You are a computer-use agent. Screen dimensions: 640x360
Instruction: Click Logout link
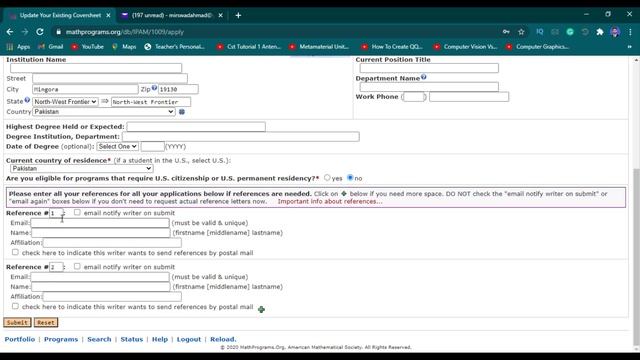(189, 339)
